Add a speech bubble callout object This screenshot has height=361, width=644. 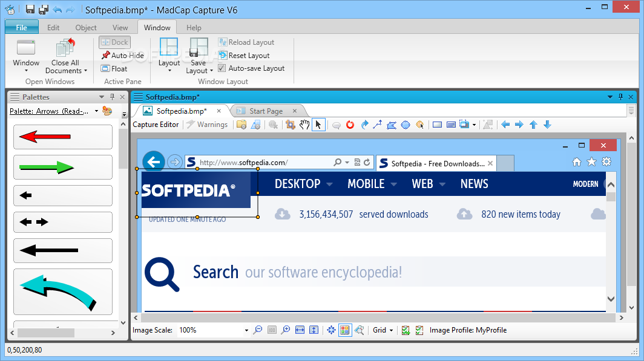pos(337,125)
